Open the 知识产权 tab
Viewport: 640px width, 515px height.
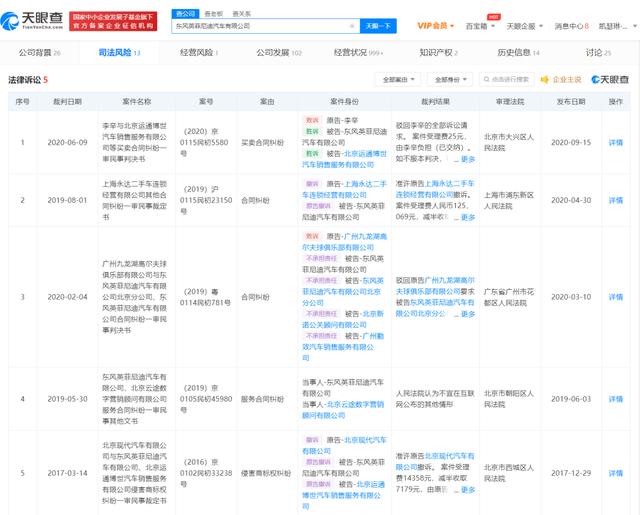click(x=439, y=51)
